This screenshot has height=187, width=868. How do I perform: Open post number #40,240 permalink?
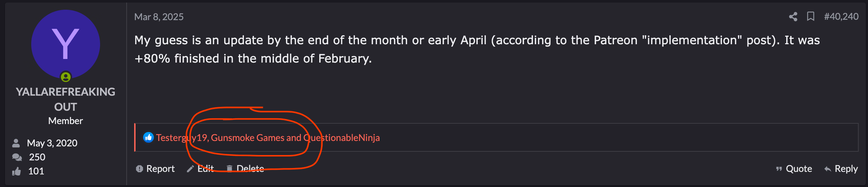[x=841, y=17]
